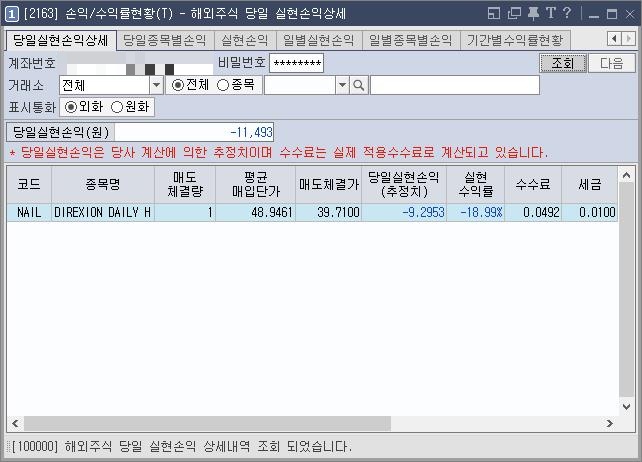Image resolution: width=642 pixels, height=462 pixels.
Task: Switch to 기간별수익률현황 tab
Action: pos(515,41)
